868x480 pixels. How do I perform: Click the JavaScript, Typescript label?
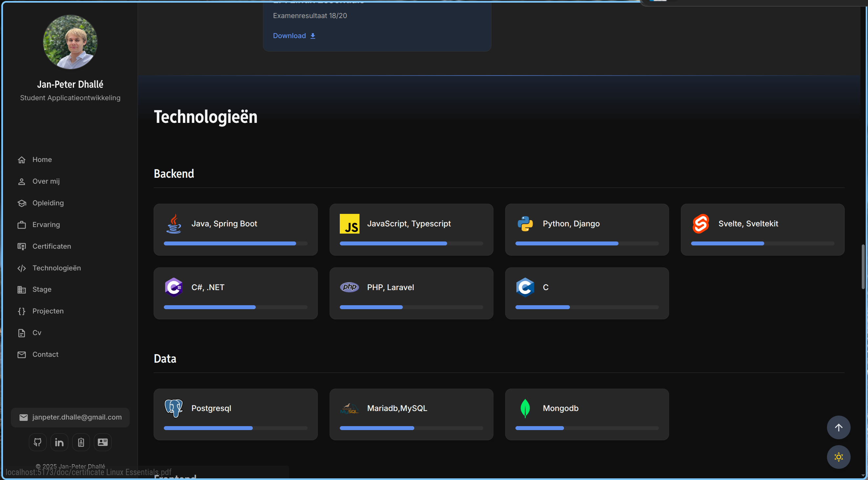coord(409,224)
